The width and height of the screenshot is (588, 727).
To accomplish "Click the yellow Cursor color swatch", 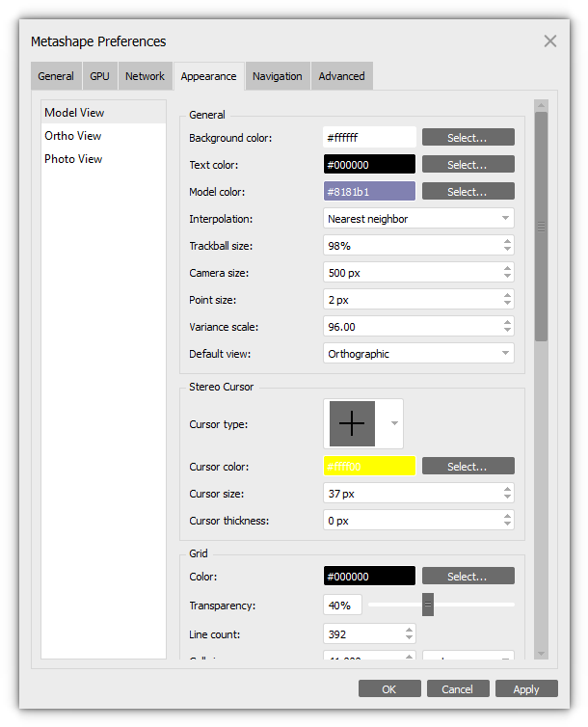I will [369, 467].
